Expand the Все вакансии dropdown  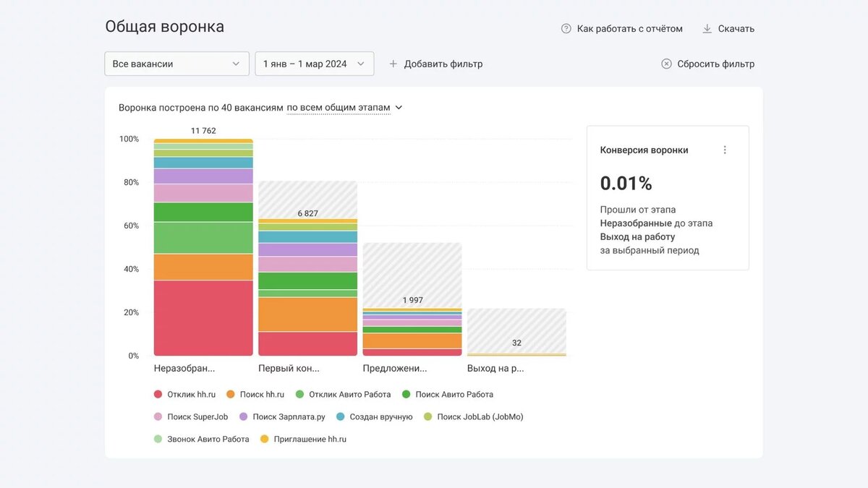coord(176,64)
